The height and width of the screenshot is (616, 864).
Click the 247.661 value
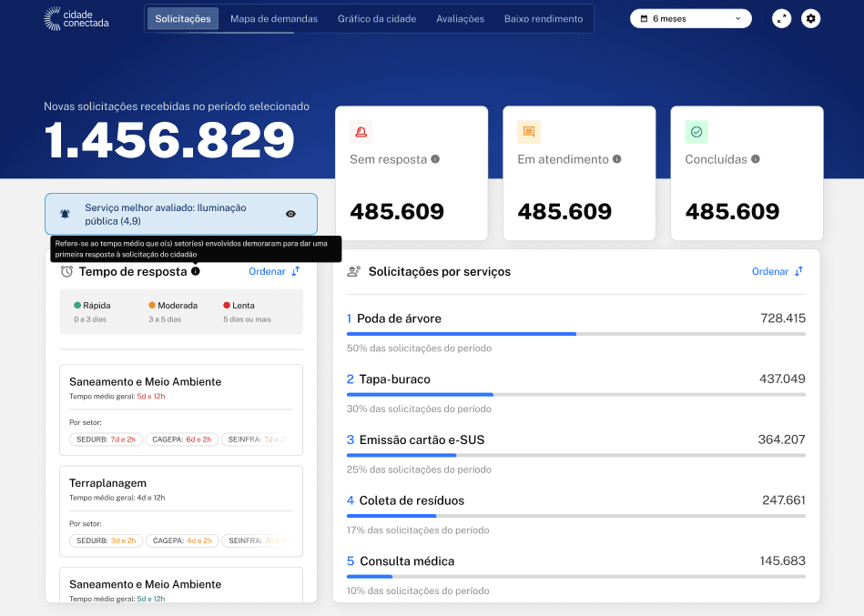[784, 500]
